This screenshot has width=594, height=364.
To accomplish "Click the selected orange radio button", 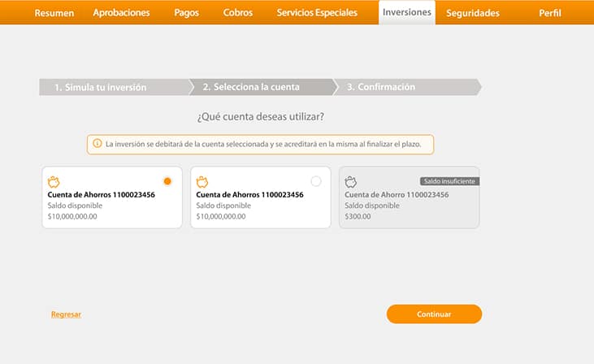I will (167, 181).
